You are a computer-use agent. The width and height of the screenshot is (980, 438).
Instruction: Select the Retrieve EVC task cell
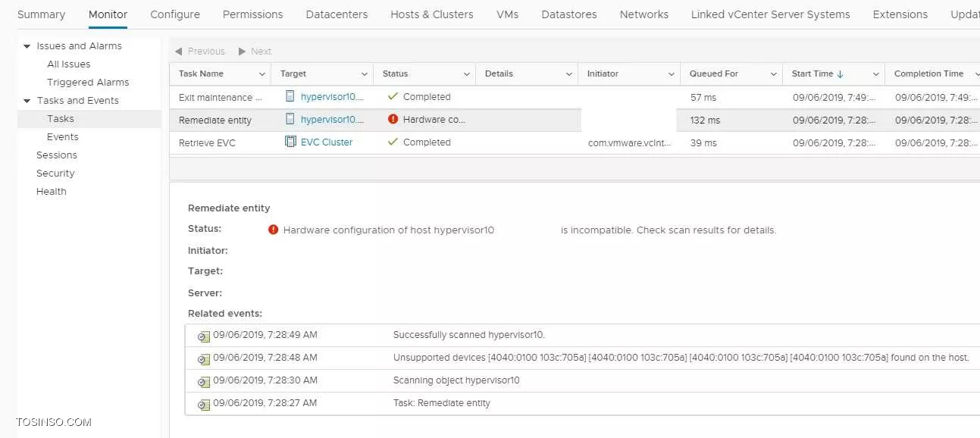207,142
